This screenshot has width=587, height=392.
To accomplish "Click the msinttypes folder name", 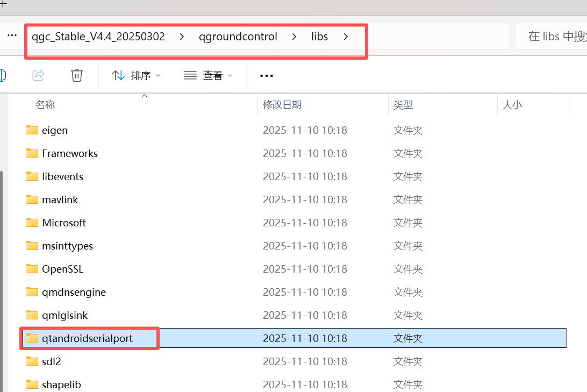I will tap(67, 246).
